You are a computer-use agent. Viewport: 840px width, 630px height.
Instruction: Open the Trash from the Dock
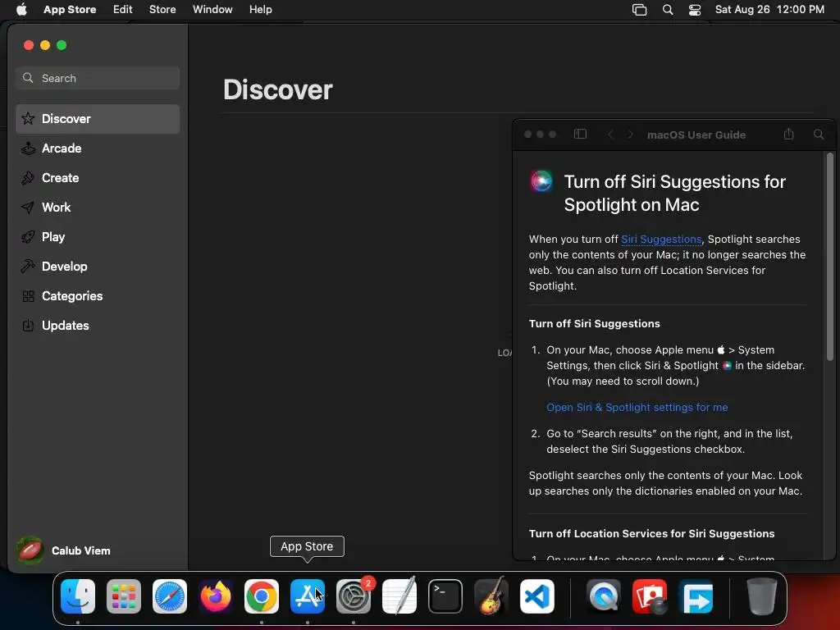[x=762, y=596]
